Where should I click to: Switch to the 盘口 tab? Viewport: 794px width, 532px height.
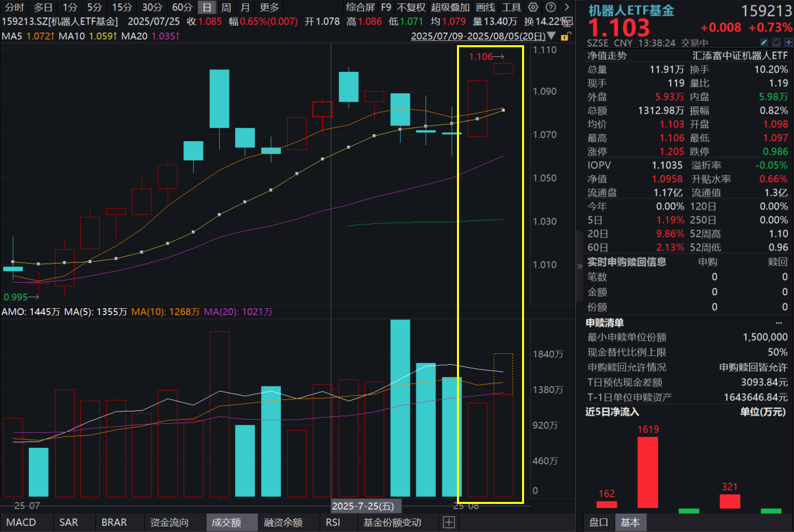click(x=599, y=522)
